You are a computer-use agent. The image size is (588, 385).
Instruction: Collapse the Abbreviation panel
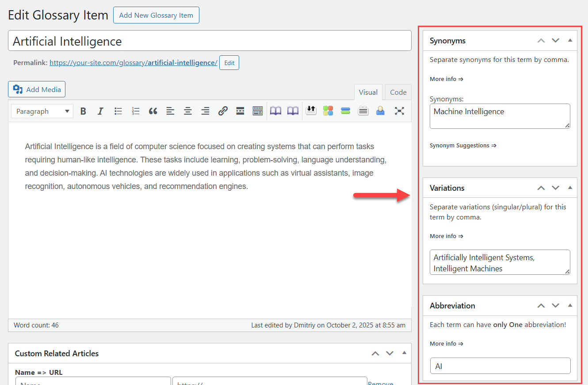point(570,305)
